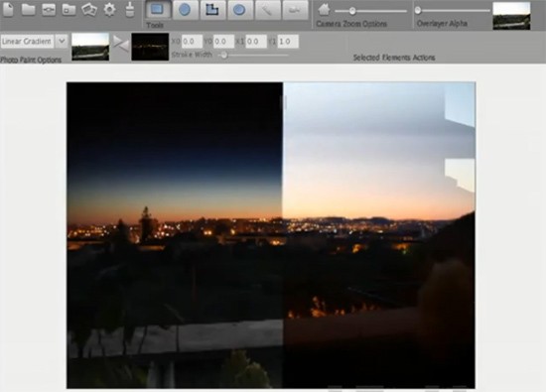Click the Y1 value field
Viewport: 546px width, 392px height.
point(288,42)
